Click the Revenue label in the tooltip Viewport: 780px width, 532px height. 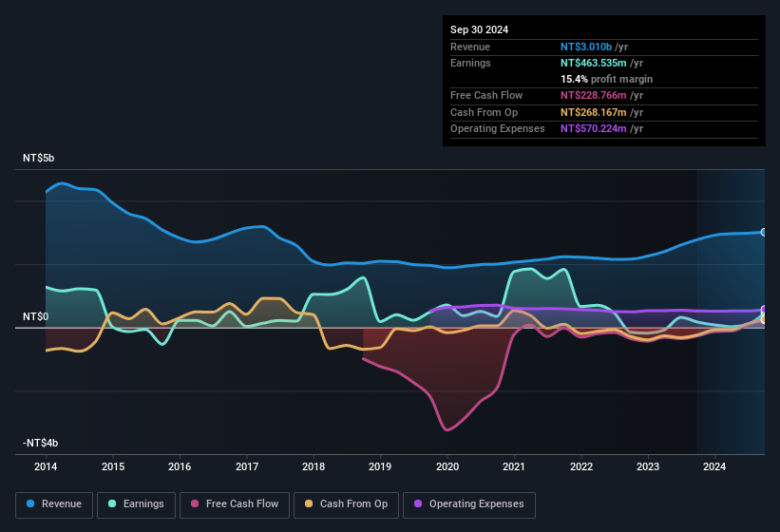coord(470,47)
